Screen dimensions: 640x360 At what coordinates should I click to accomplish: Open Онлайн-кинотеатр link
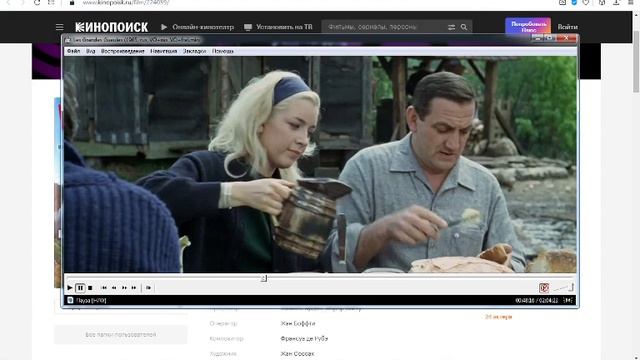pyautogui.click(x=197, y=27)
